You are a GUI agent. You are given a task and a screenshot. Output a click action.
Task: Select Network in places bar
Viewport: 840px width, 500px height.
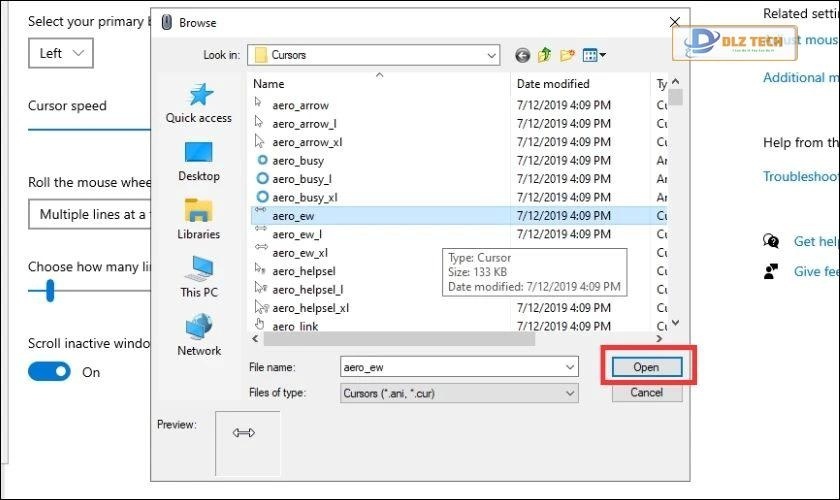tap(199, 336)
